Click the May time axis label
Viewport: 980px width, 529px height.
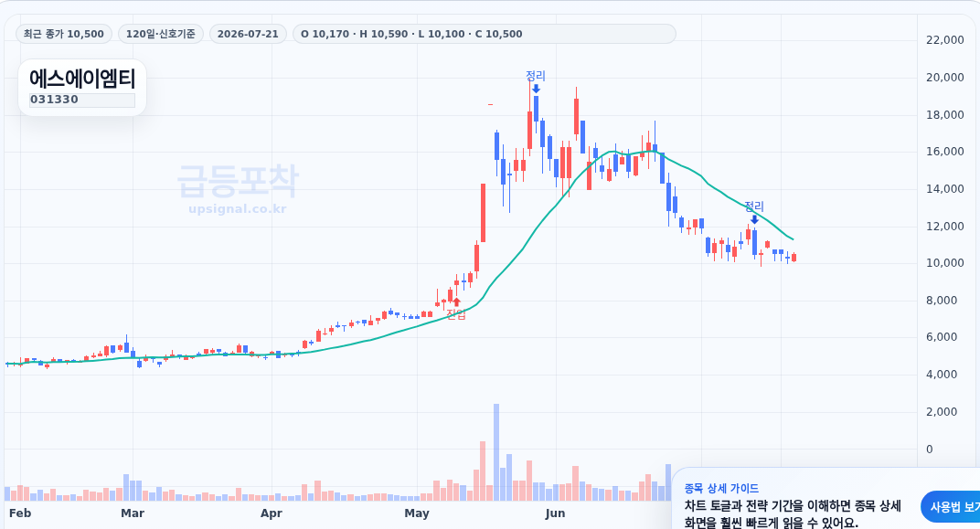(417, 513)
